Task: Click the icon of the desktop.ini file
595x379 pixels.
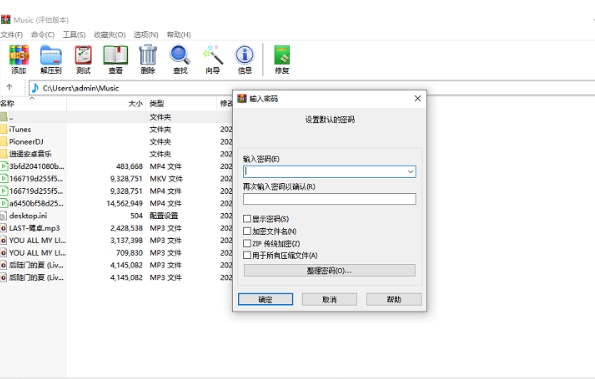Action: [3, 216]
